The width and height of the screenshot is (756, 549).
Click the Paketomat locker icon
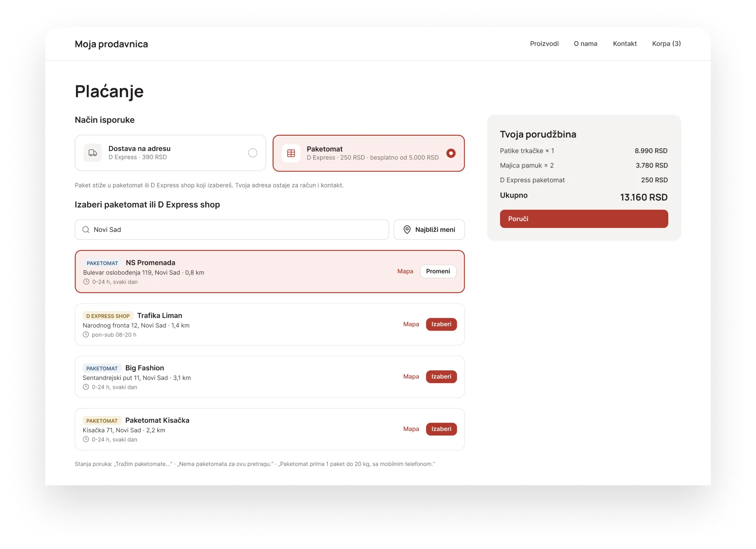pyautogui.click(x=291, y=153)
